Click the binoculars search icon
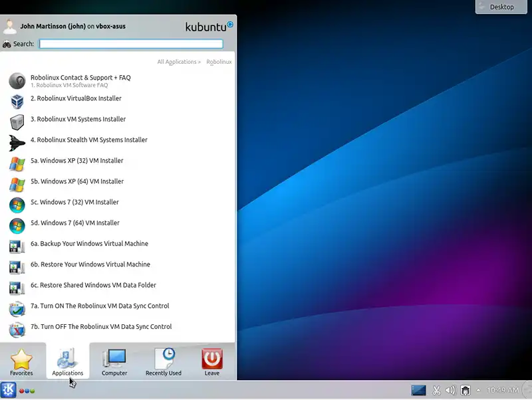The height and width of the screenshot is (400, 532). tap(7, 44)
